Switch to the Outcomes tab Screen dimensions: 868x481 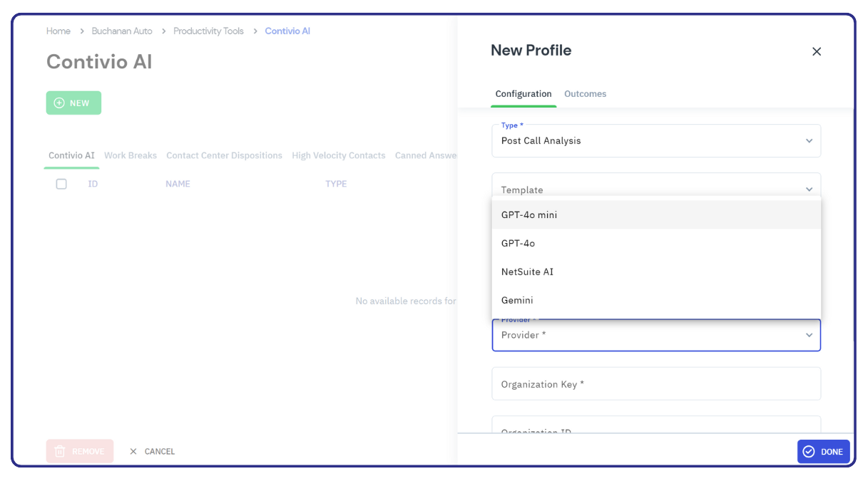point(585,93)
